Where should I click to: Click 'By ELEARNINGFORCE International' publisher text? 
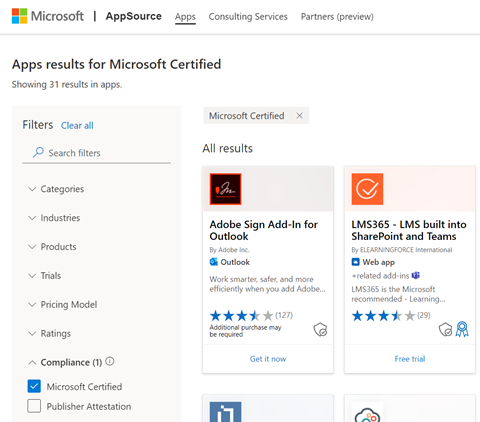coord(402,250)
